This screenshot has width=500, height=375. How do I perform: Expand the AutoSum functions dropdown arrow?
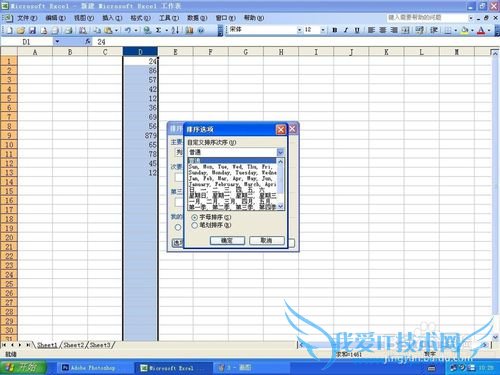point(166,30)
